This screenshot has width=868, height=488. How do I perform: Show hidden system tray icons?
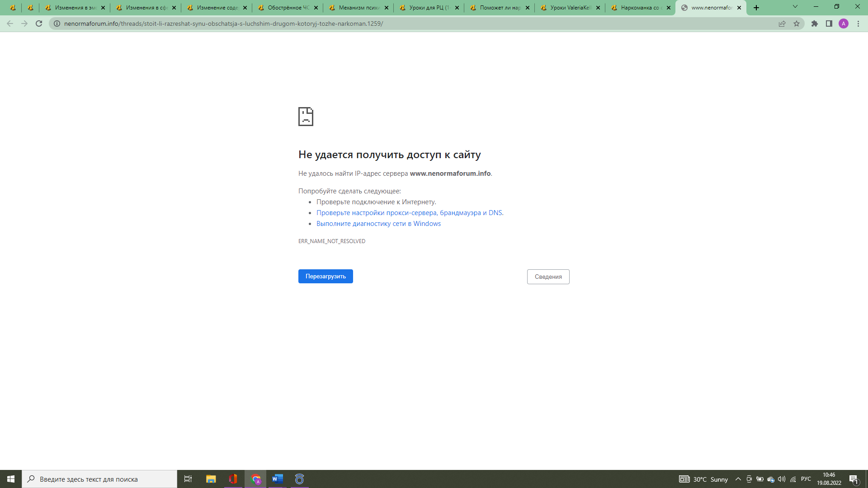click(x=738, y=479)
